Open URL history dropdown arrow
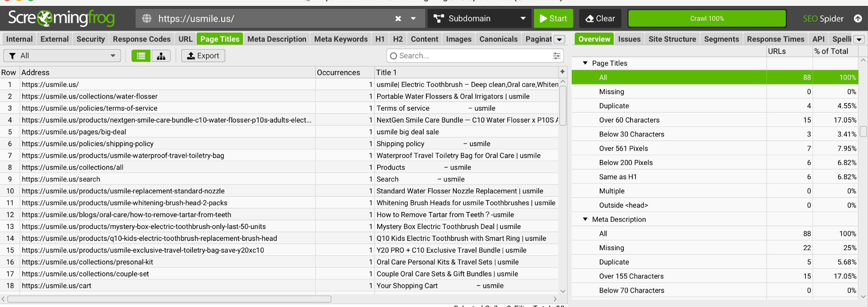Image resolution: width=868 pixels, height=307 pixels. pyautogui.click(x=413, y=19)
